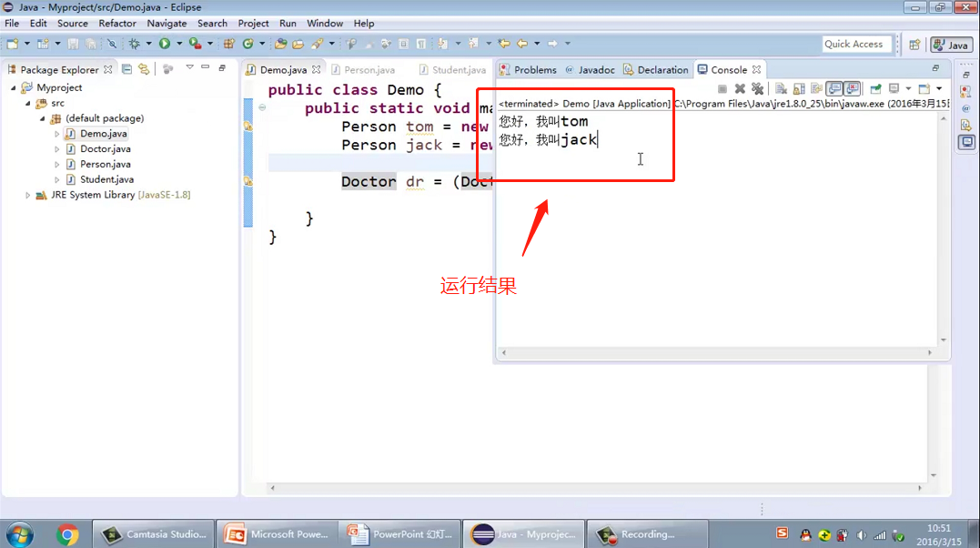Go to Last Edit Location icon
Screen dimensions: 980x548
[504, 44]
